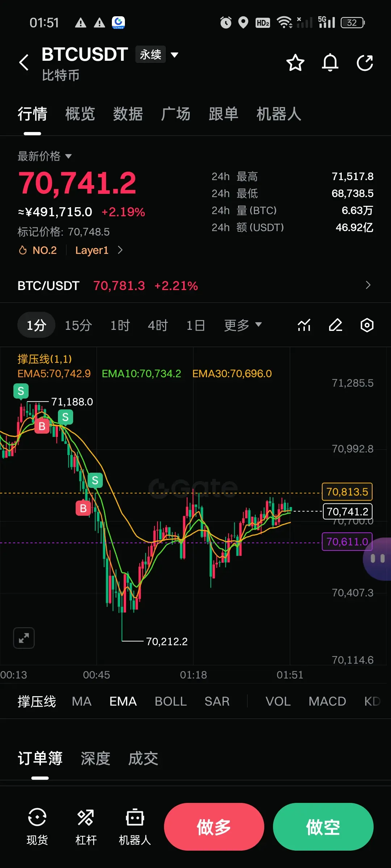Select the 1日 timeframe
Image resolution: width=391 pixels, height=868 pixels.
[195, 325]
